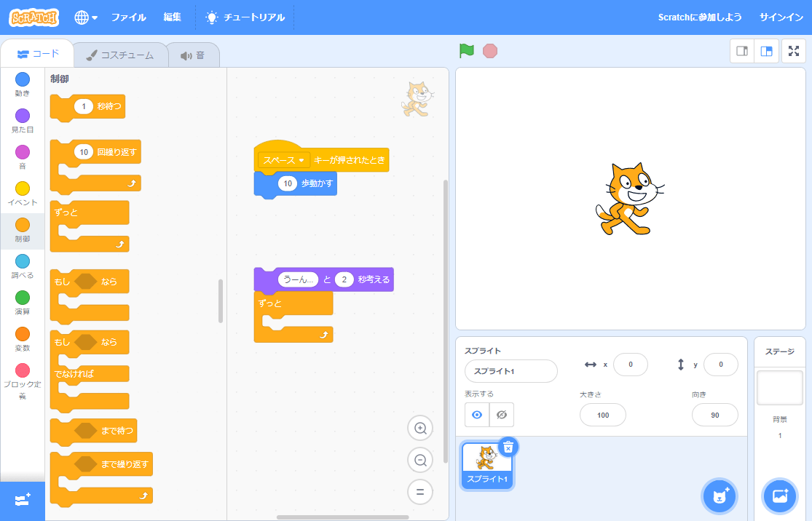
Task: Switch to the コード tab
Action: [x=38, y=54]
